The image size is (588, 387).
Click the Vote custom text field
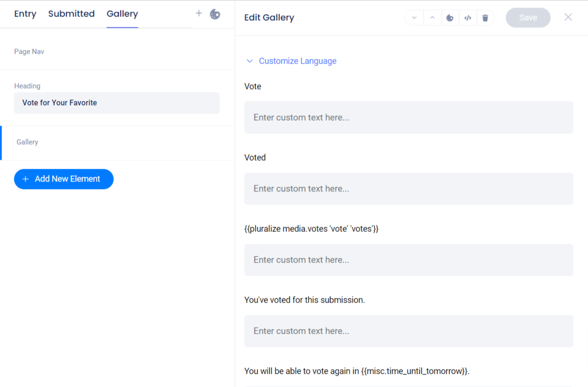(408, 117)
